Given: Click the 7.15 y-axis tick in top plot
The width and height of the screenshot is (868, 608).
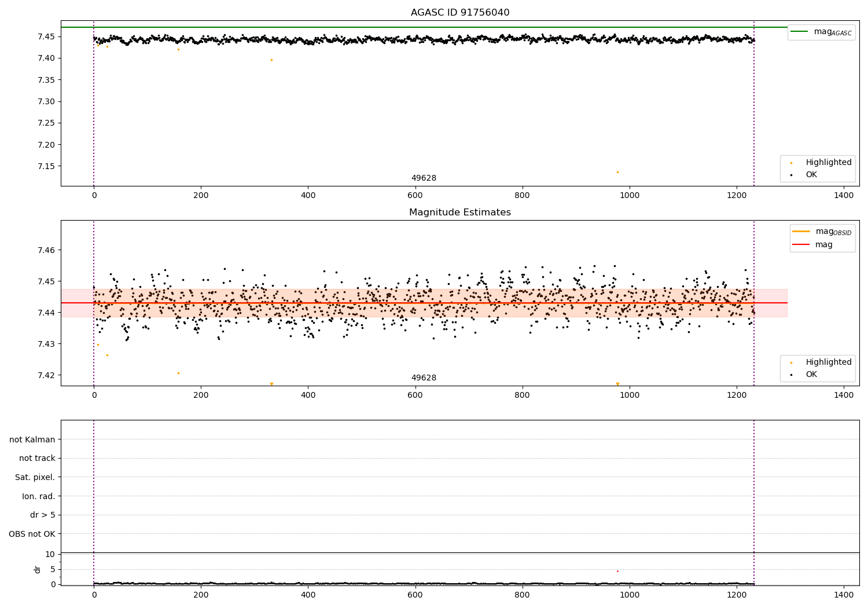Looking at the screenshot, I should click(x=46, y=167).
